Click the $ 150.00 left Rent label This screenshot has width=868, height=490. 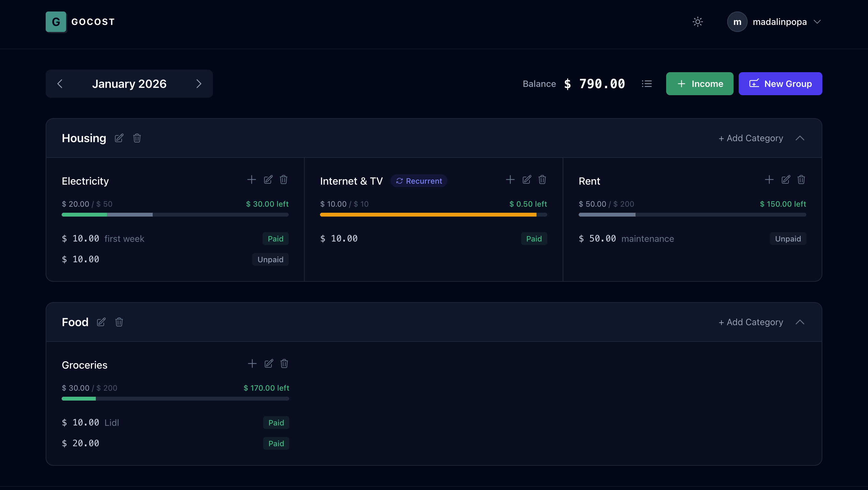coord(783,204)
